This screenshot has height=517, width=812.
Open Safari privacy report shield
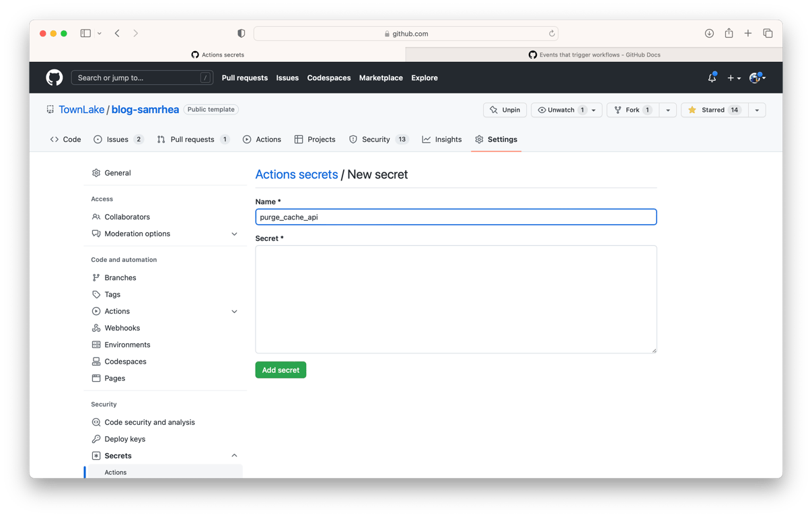click(x=241, y=33)
